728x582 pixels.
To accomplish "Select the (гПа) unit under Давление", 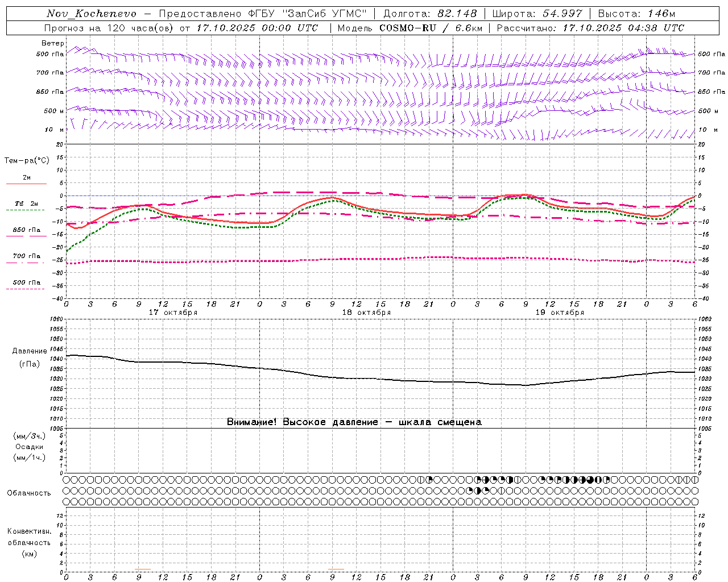I will 30,364.
